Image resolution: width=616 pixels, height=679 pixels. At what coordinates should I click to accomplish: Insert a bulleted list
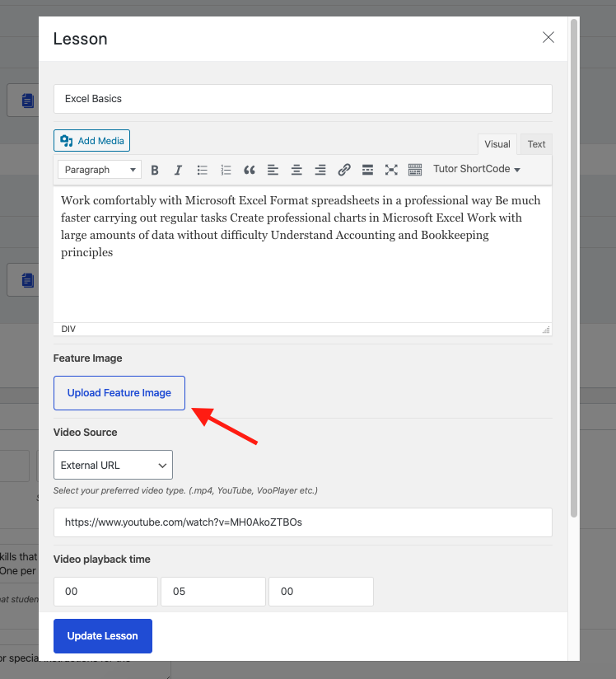[202, 170]
